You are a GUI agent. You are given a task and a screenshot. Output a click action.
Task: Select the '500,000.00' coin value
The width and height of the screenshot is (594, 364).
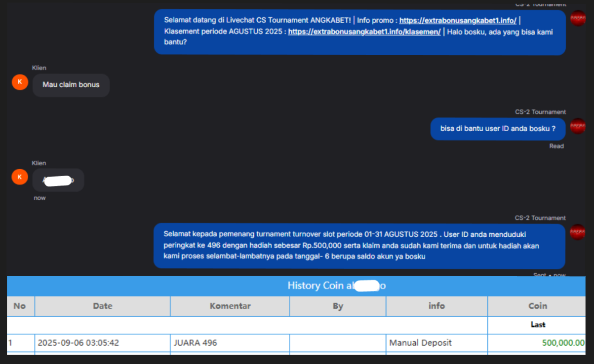563,343
